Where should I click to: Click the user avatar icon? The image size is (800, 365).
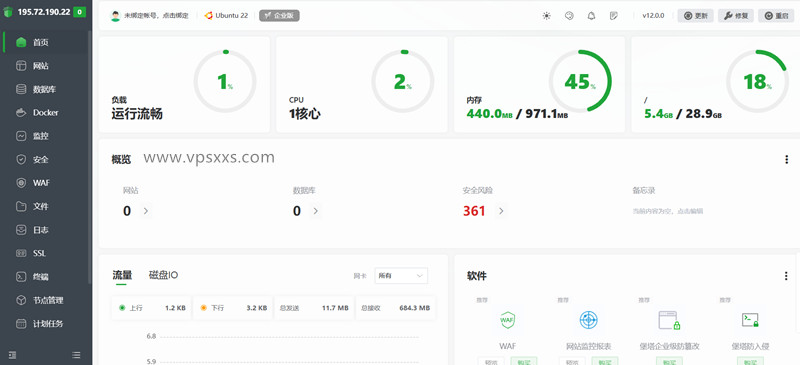coord(115,16)
